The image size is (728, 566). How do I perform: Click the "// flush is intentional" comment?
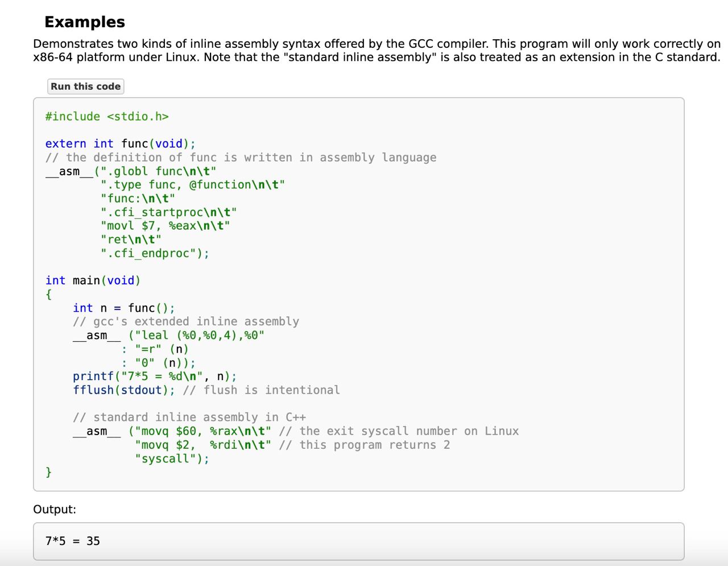261,390
